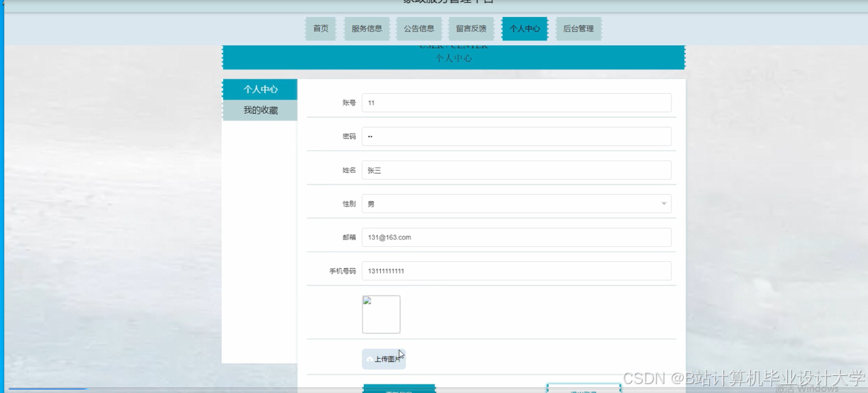
Task: Open the 公告信息 navigation tab
Action: coord(419,29)
